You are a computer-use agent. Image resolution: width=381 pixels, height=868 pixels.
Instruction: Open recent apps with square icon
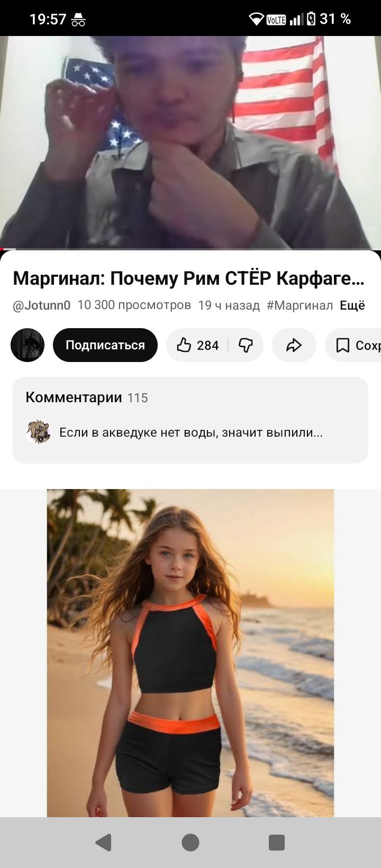tap(277, 842)
